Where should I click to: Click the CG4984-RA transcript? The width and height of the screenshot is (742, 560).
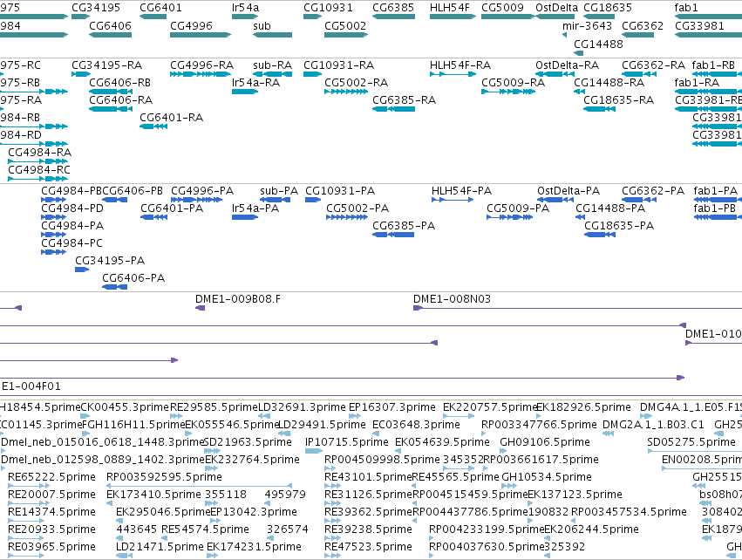(37, 161)
